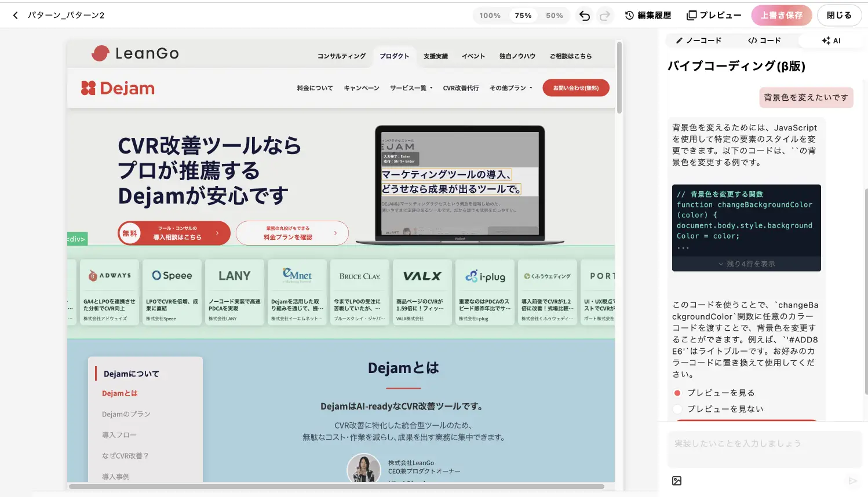Jump to なぜCVR改善？ in the sidebar
Image resolution: width=868 pixels, height=497 pixels.
(125, 456)
